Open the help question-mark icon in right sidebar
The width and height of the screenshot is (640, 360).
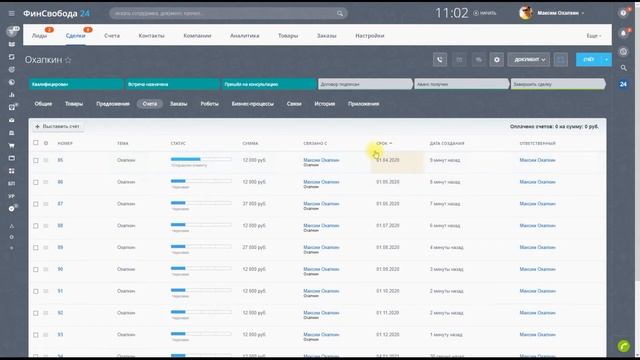623,13
